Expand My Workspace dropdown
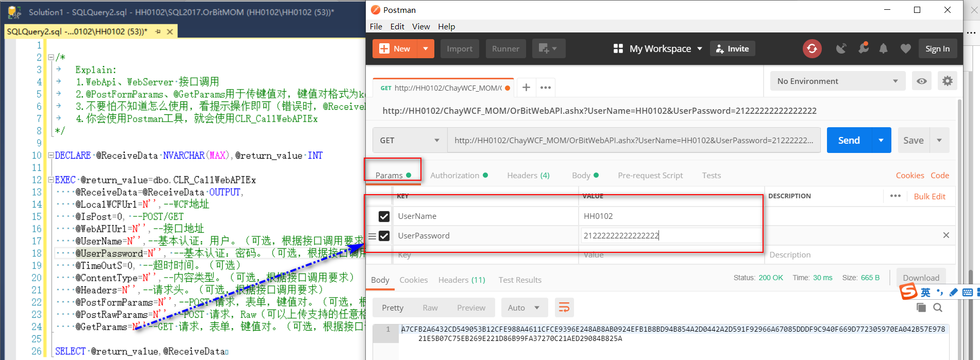 700,49
